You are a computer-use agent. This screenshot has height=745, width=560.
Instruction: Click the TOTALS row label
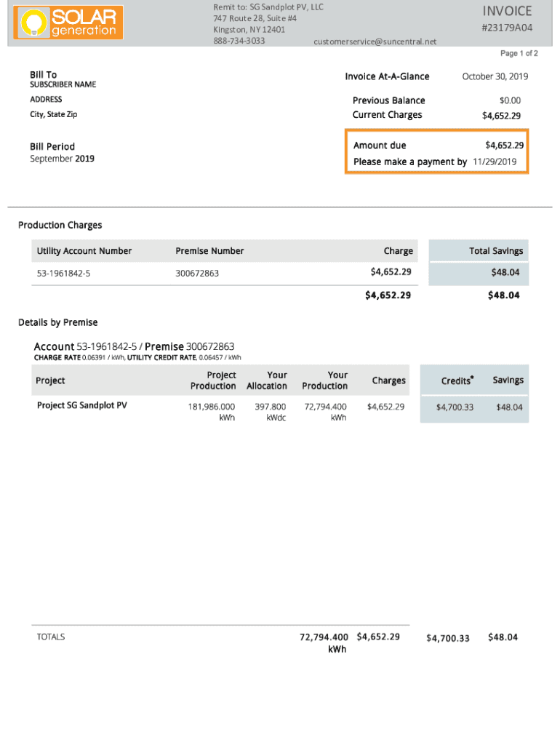[x=51, y=637]
